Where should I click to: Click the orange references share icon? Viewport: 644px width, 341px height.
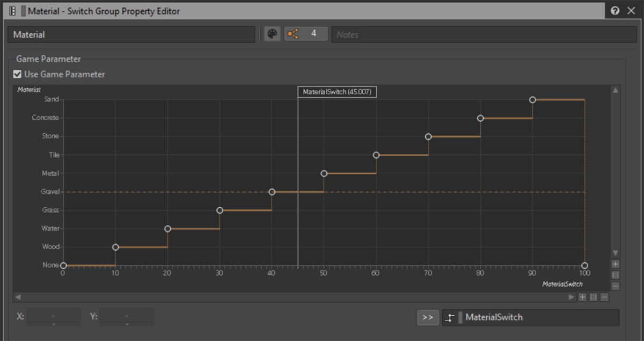(292, 34)
